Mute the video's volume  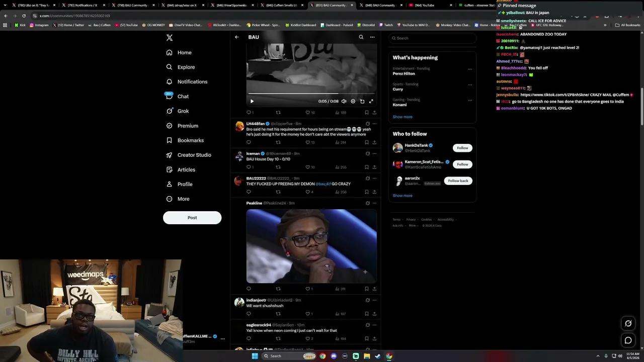pos(344,101)
